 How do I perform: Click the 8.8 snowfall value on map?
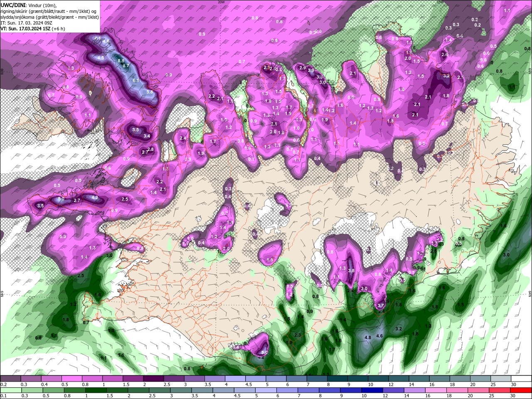click(121, 61)
